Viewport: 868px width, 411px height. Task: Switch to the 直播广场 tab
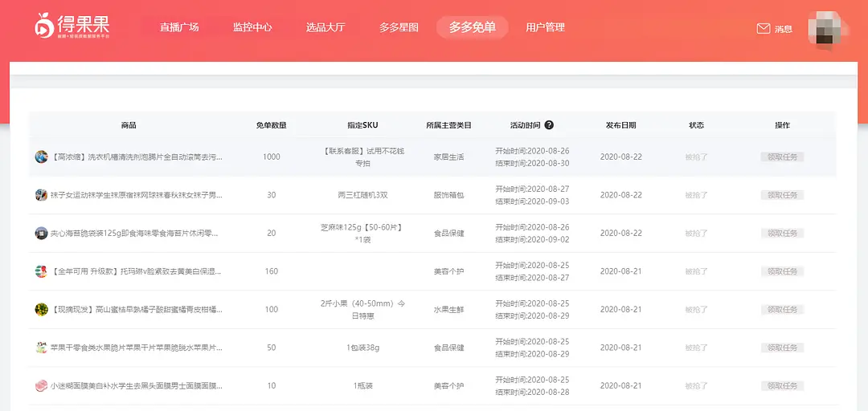(x=179, y=27)
